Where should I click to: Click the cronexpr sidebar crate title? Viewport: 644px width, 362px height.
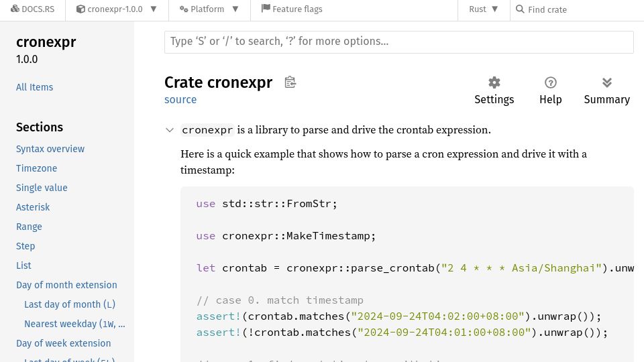46,42
